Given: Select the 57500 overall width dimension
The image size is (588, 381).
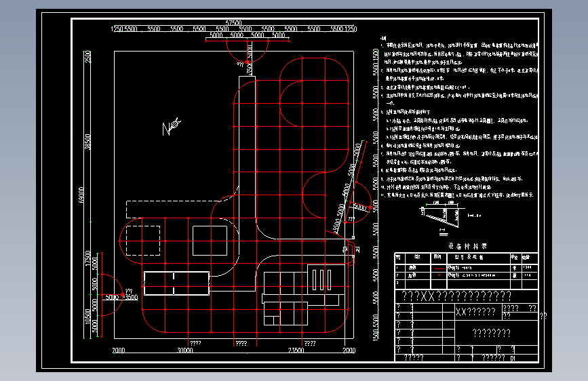Looking at the screenshot, I should coord(233,23).
